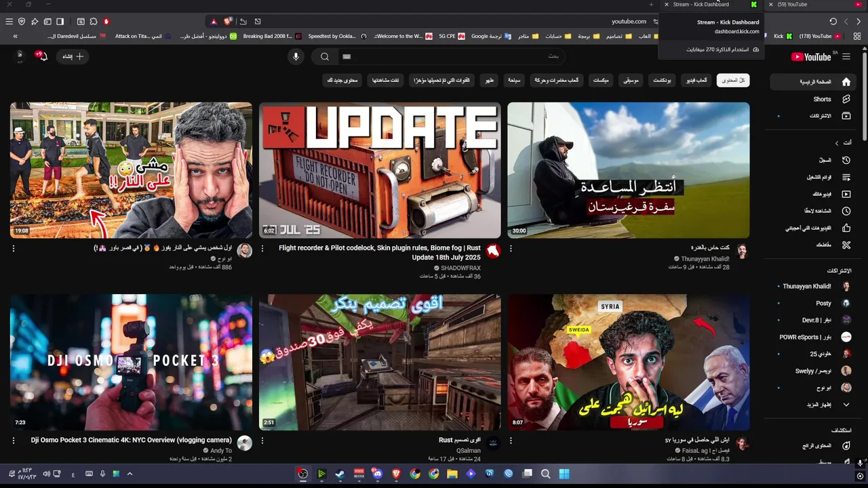868x488 pixels.
Task: Open Posty channel in subscriptions
Action: point(814,304)
